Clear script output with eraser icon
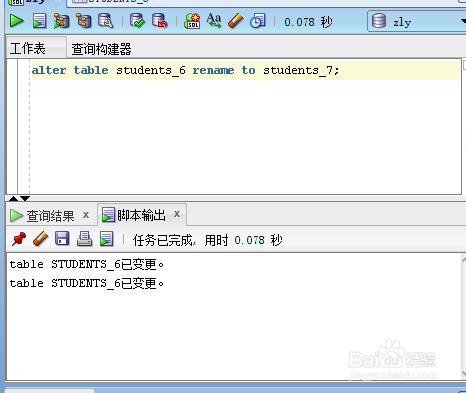Image resolution: width=466 pixels, height=393 pixels. (x=41, y=239)
